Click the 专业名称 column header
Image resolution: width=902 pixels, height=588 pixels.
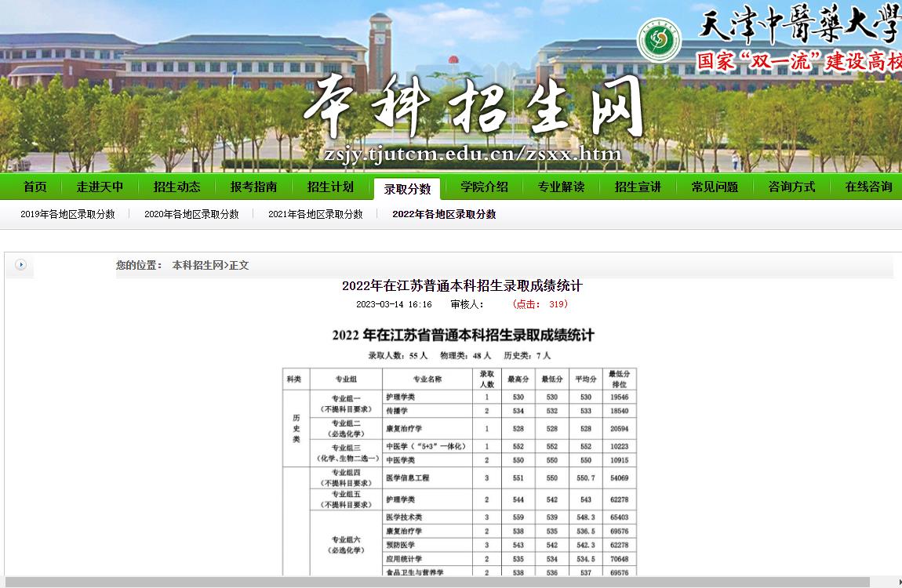[x=427, y=379]
